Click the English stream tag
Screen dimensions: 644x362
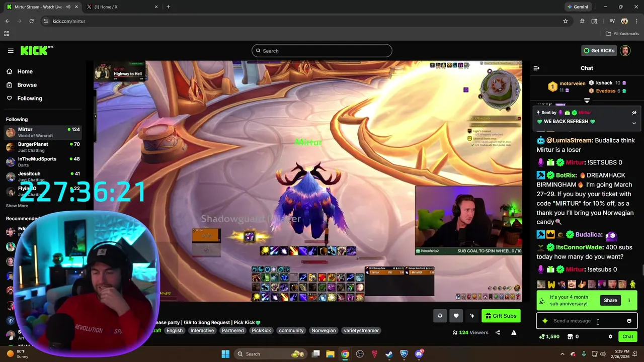click(175, 331)
